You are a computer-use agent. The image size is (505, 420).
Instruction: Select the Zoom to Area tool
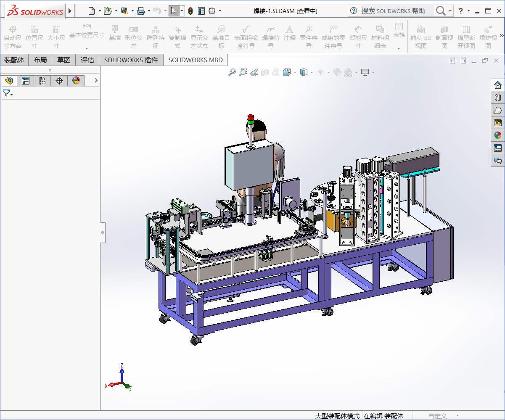(x=243, y=73)
